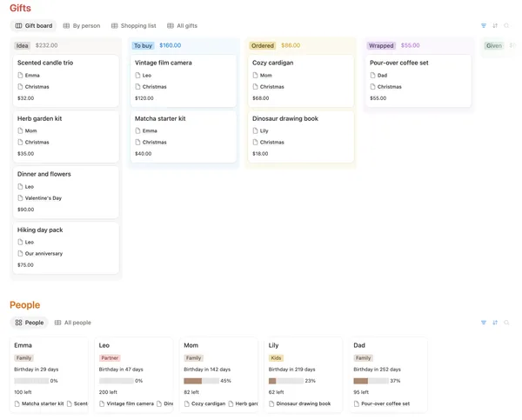Select the All people tab
This screenshot has height=420, width=522.
click(72, 323)
